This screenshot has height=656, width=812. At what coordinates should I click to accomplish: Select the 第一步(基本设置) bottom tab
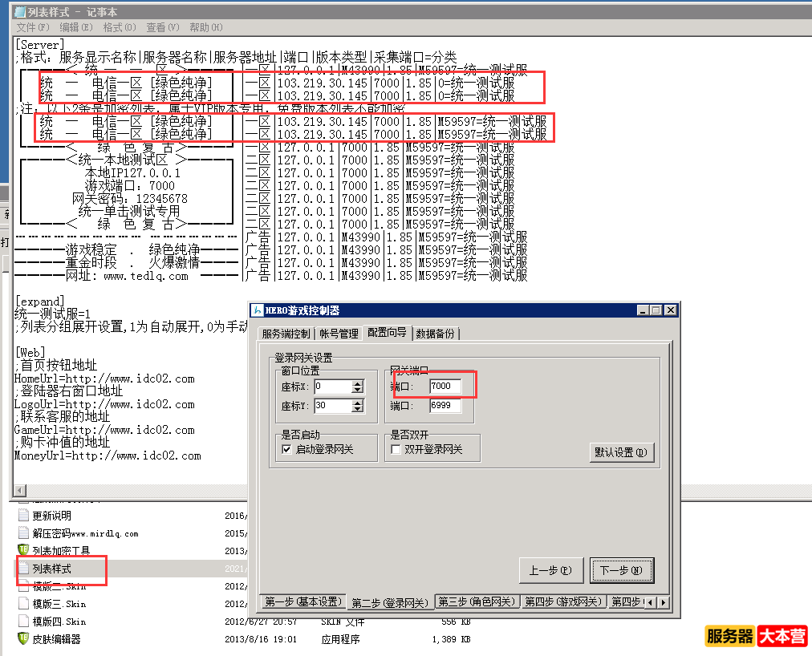pyautogui.click(x=303, y=601)
